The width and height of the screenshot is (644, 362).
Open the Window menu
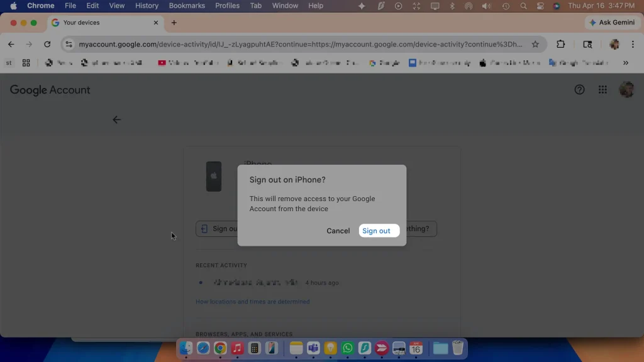pyautogui.click(x=285, y=6)
